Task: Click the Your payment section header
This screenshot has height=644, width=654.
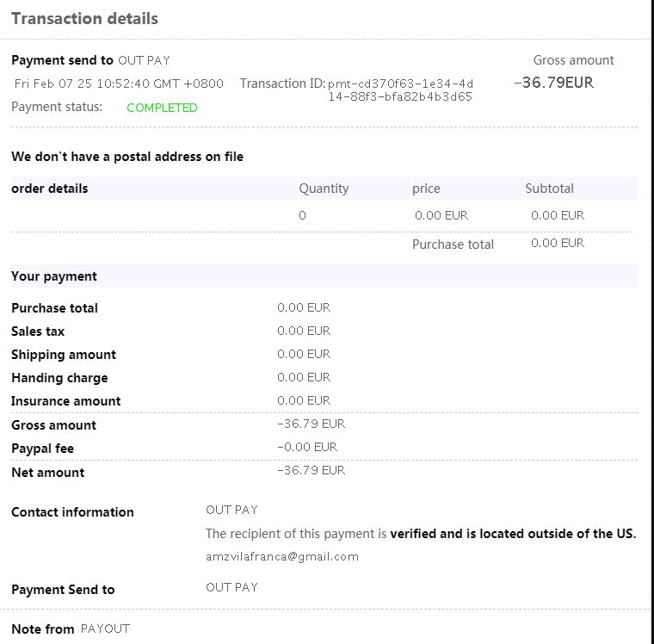Action: [x=53, y=276]
